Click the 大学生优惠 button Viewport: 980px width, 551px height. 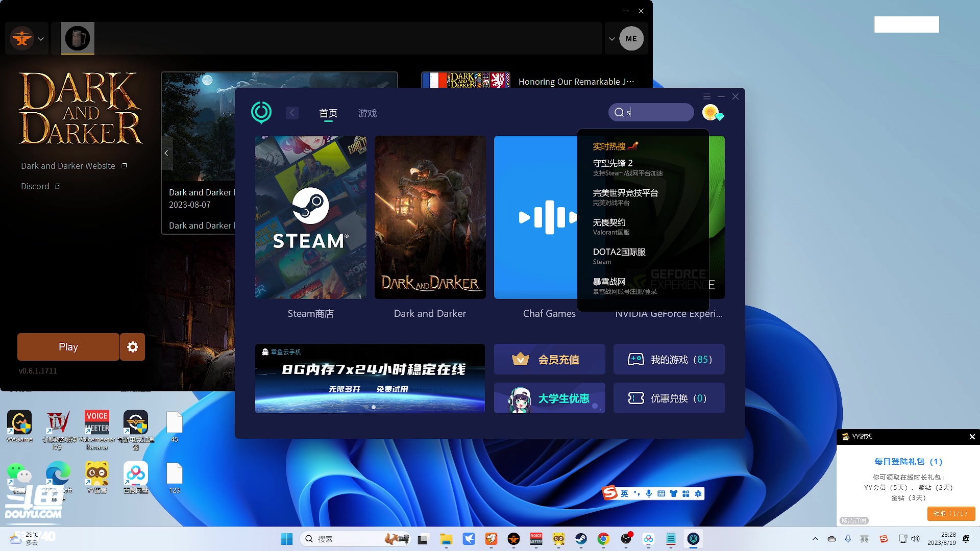tap(550, 398)
